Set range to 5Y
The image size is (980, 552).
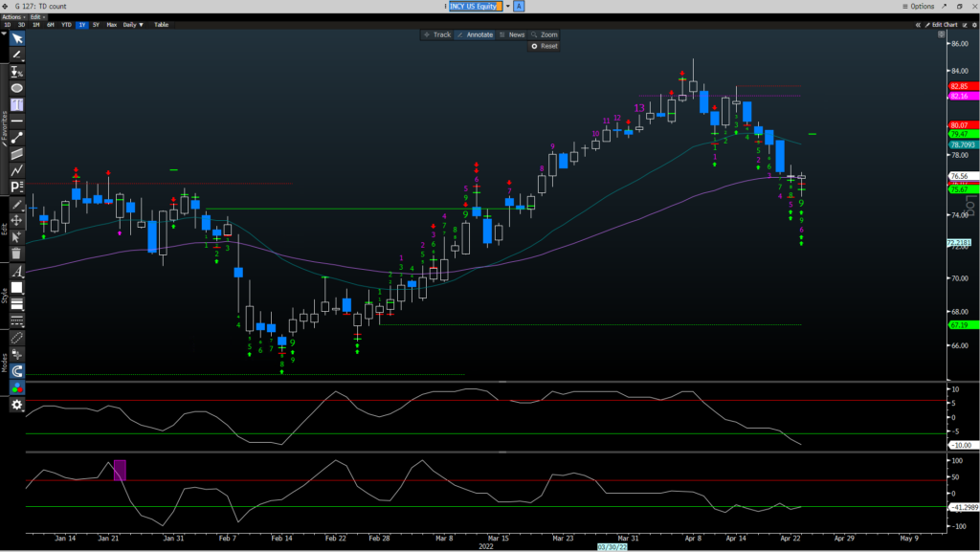pyautogui.click(x=96, y=25)
